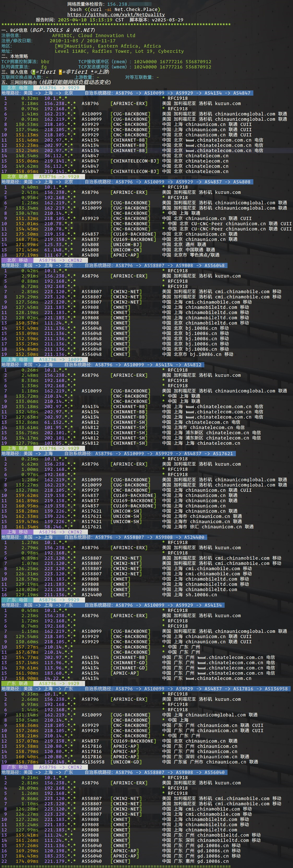Click the yellow non-Tier1 legend marker

click(x=60, y=72)
